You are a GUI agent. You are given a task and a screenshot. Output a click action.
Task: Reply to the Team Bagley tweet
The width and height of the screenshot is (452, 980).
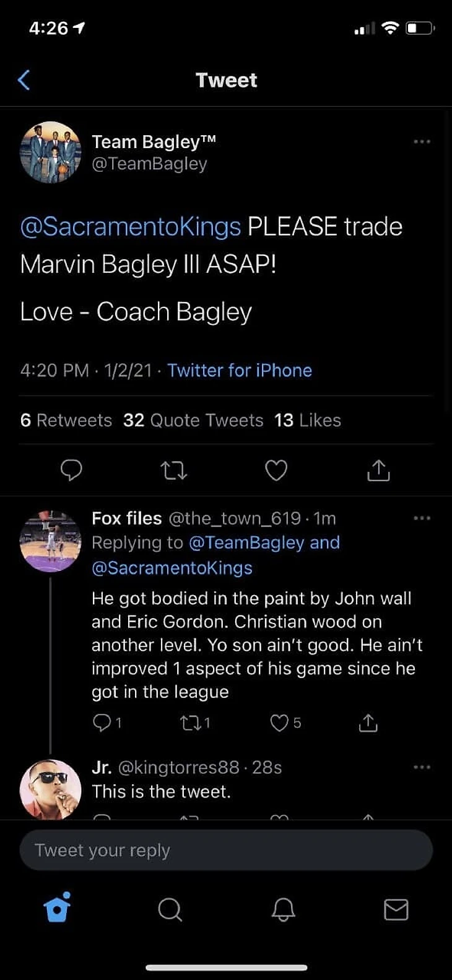click(x=71, y=470)
